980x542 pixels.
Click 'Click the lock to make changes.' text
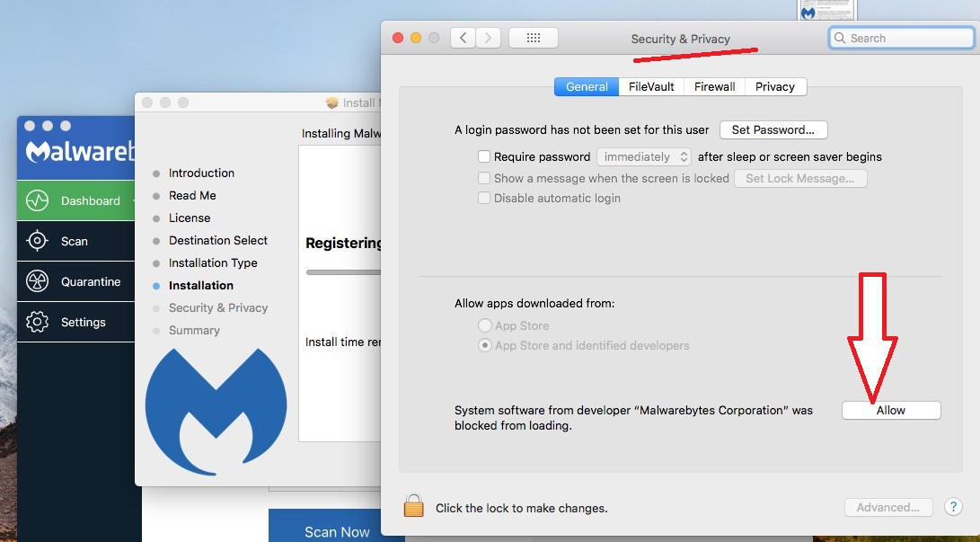[x=521, y=508]
